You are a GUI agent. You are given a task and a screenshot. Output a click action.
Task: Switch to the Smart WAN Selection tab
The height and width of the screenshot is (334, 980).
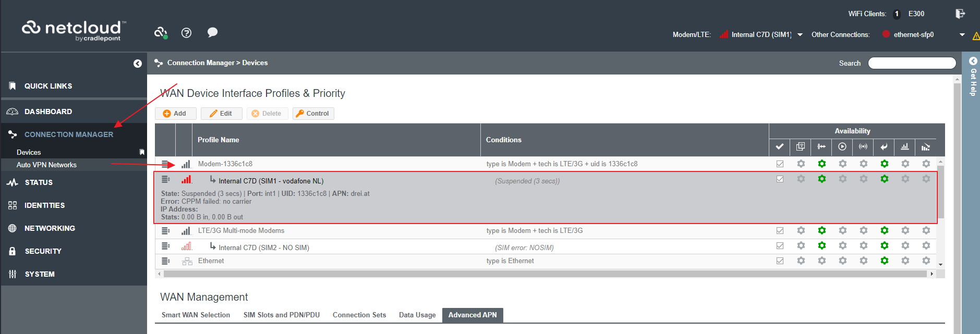click(196, 315)
